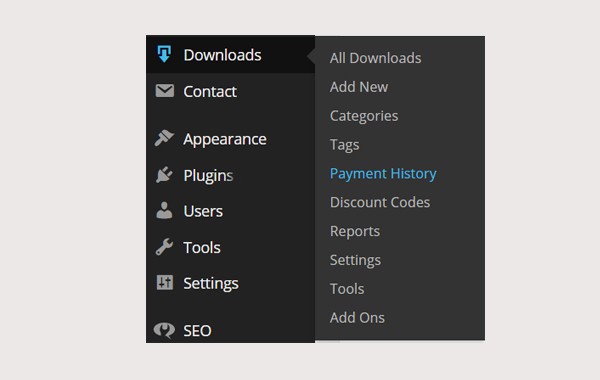Open All Downloads from the submenu
The width and height of the screenshot is (600, 380).
375,58
